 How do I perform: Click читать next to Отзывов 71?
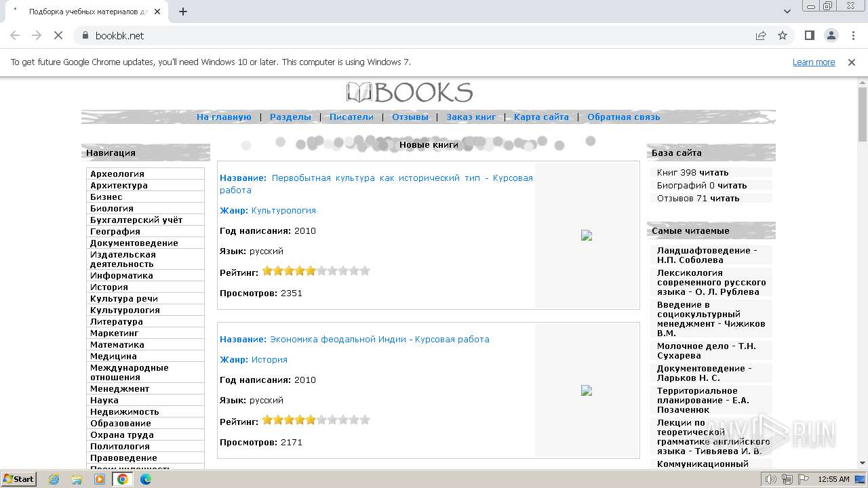(x=725, y=198)
